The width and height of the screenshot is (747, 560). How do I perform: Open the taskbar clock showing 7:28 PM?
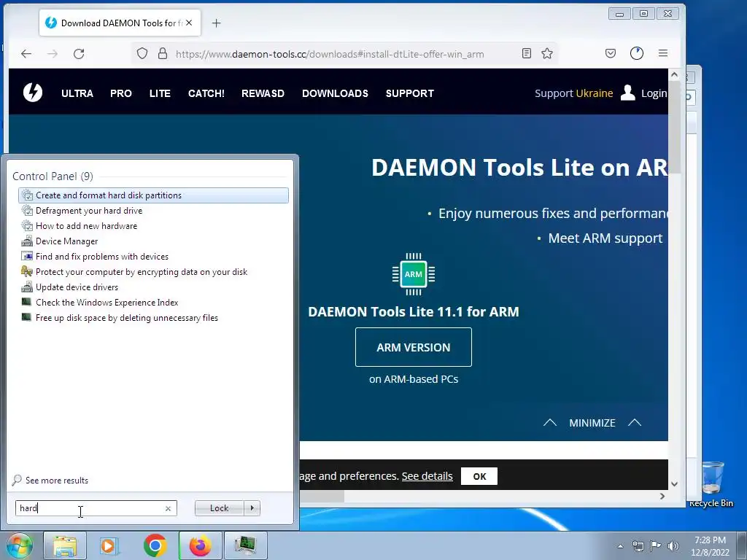(710, 546)
